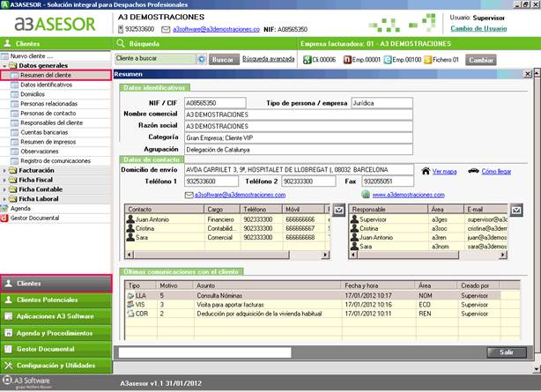Open Resumen de impresos in tree
Viewport: 541px width, 392px height.
(48, 142)
